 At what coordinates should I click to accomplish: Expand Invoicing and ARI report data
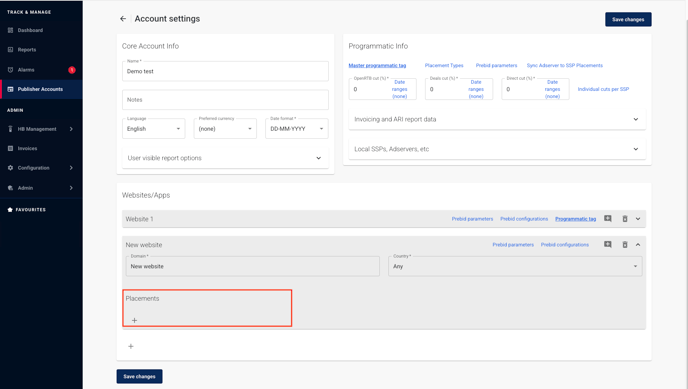click(x=497, y=119)
